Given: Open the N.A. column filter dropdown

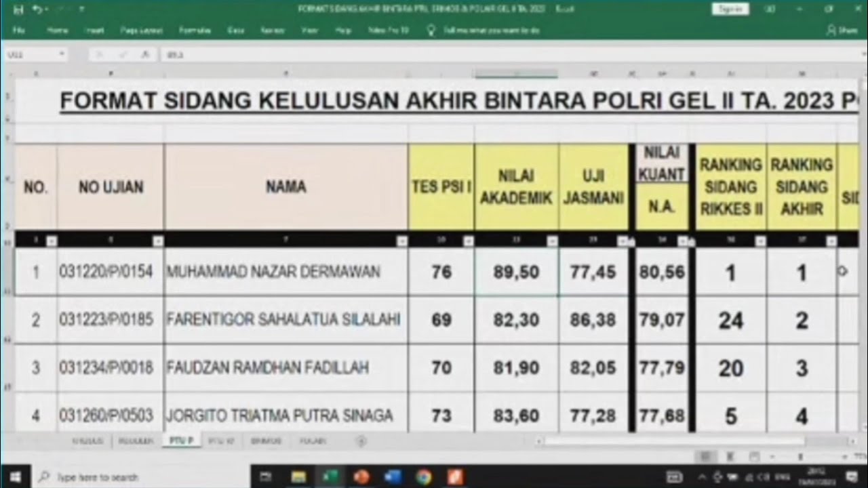Looking at the screenshot, I should [682, 240].
